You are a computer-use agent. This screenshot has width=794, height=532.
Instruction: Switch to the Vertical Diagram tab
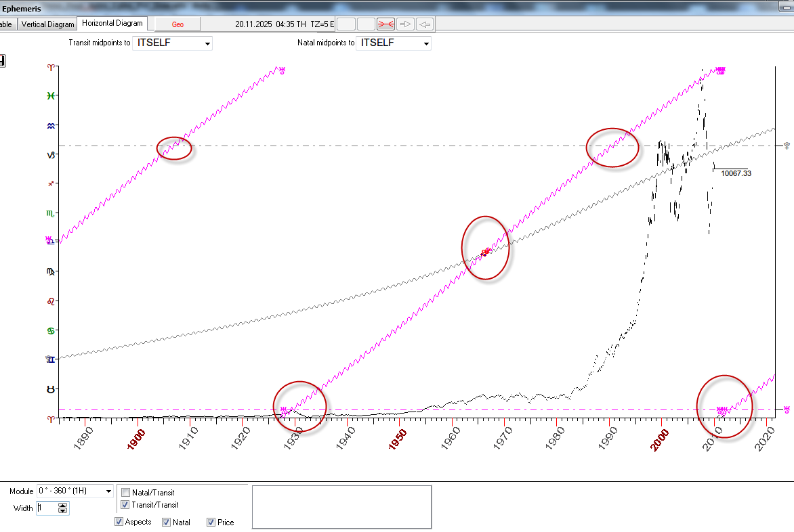(47, 24)
